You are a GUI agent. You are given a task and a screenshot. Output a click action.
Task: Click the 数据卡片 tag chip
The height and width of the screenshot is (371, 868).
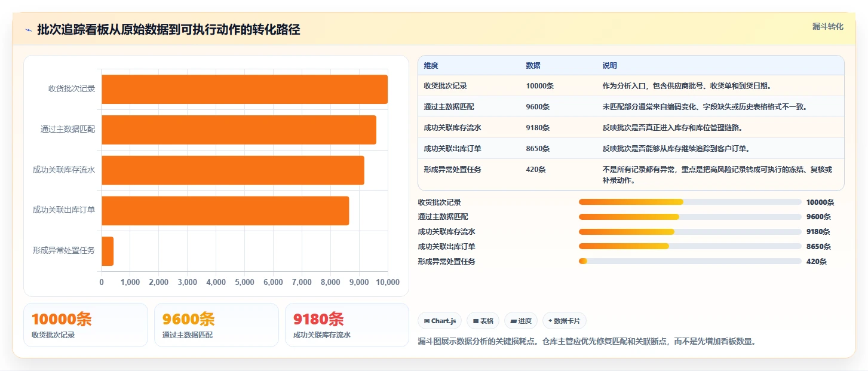point(565,321)
